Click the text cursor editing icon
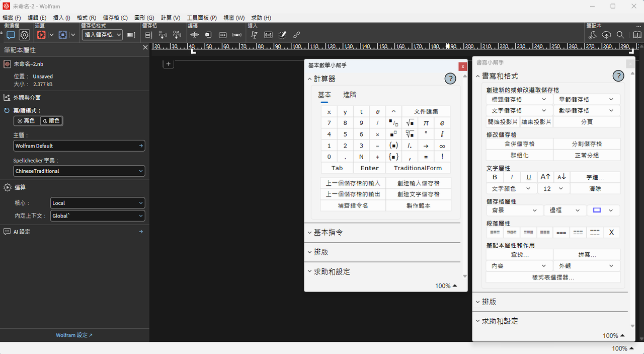 [x=194, y=35]
